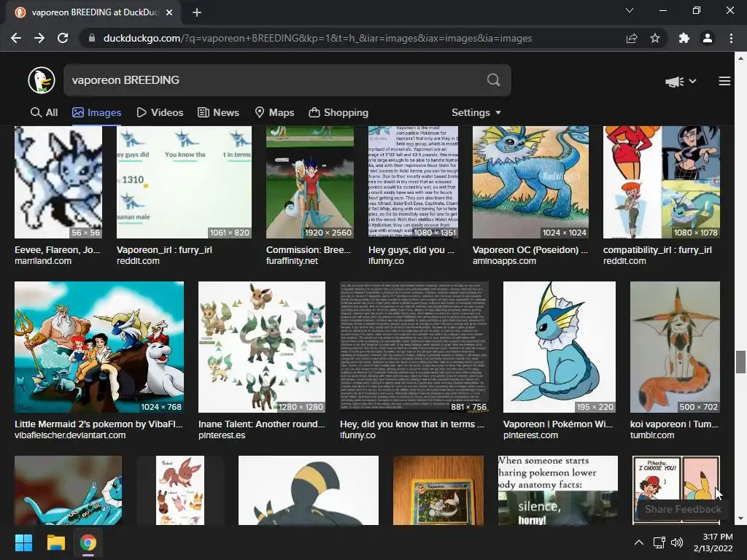
Task: Open Vaporeon_irl : furry_irl thumbnail
Action: point(184,182)
